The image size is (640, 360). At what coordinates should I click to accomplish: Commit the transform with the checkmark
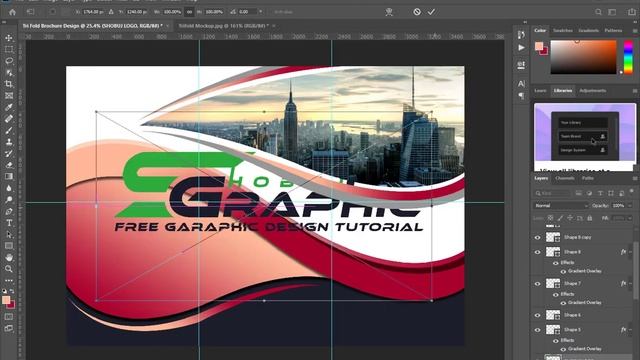click(x=431, y=12)
